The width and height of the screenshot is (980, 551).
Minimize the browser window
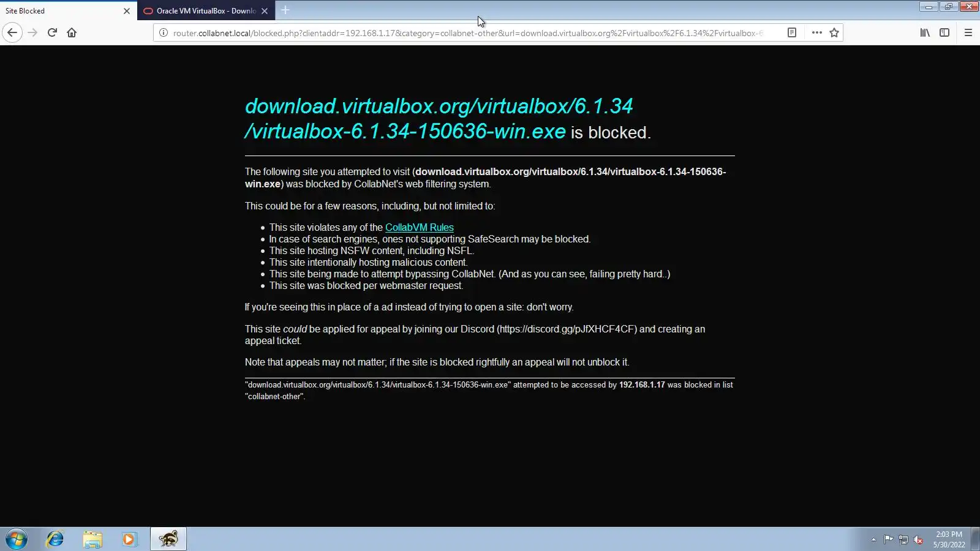click(x=929, y=7)
